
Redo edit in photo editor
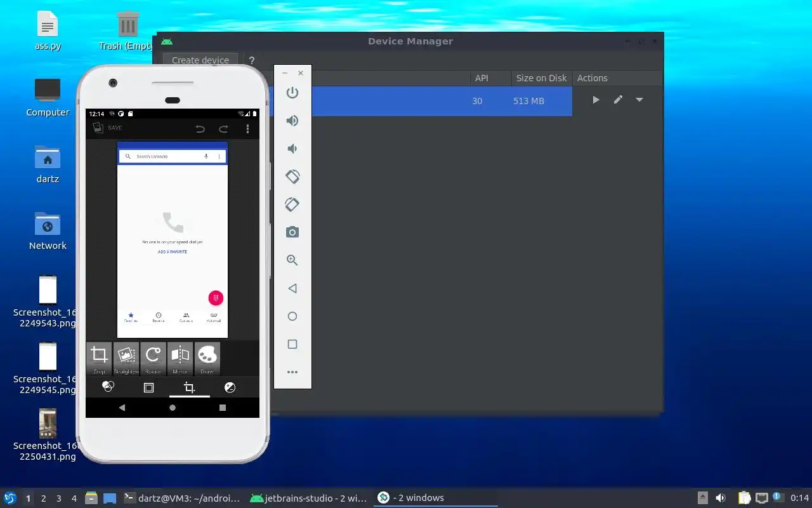(223, 129)
